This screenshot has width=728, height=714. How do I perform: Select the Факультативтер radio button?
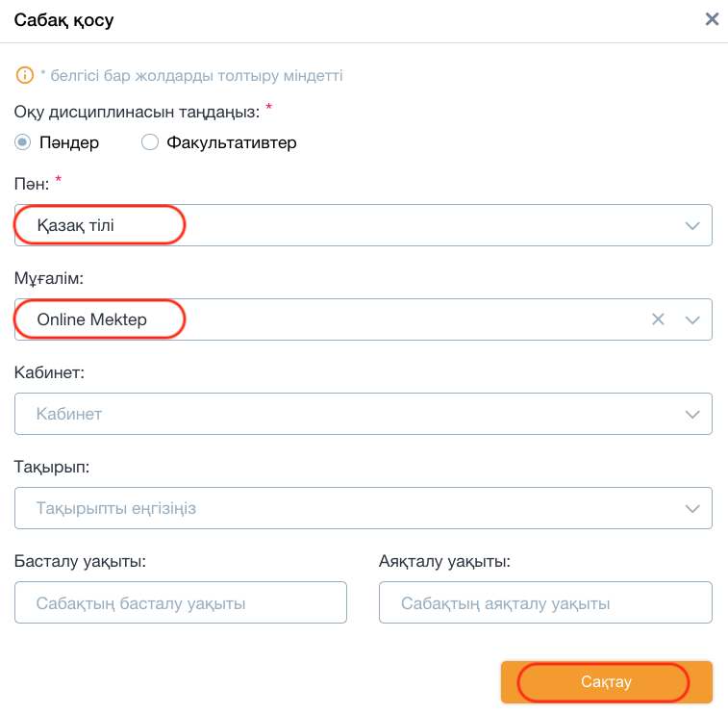pyautogui.click(x=149, y=142)
